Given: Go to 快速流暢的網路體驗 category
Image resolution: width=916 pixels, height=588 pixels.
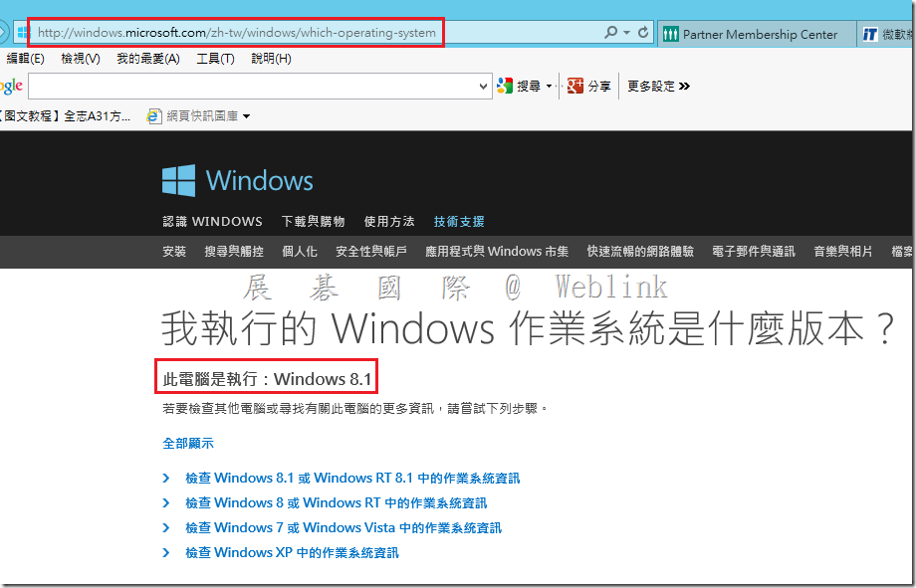Looking at the screenshot, I should coord(640,252).
